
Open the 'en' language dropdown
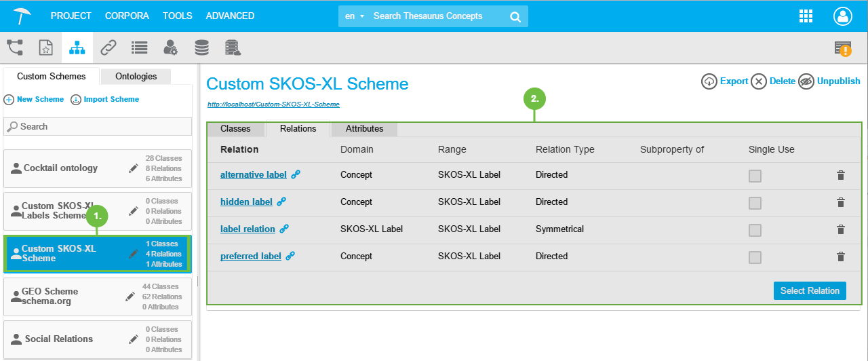(355, 16)
